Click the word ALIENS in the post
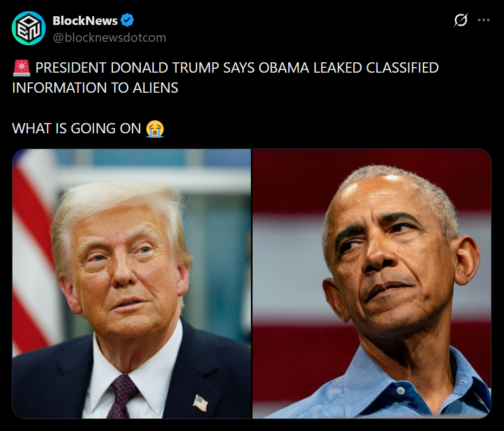 coord(155,88)
